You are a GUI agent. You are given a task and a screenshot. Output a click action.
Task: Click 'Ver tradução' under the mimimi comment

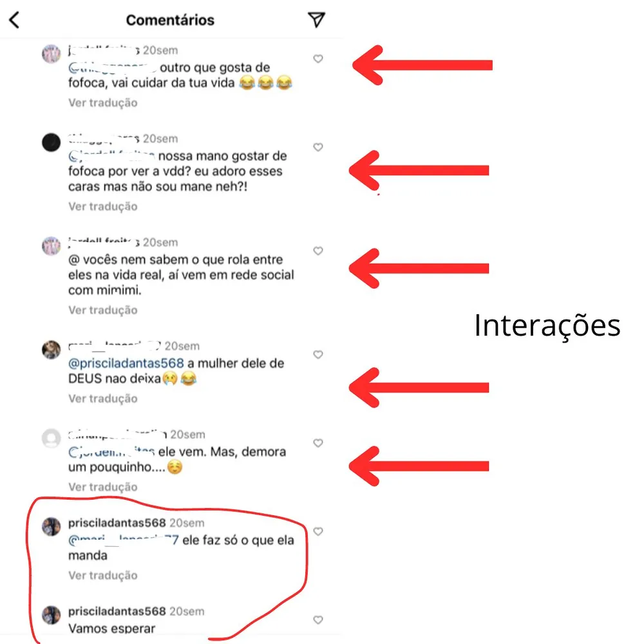point(102,310)
